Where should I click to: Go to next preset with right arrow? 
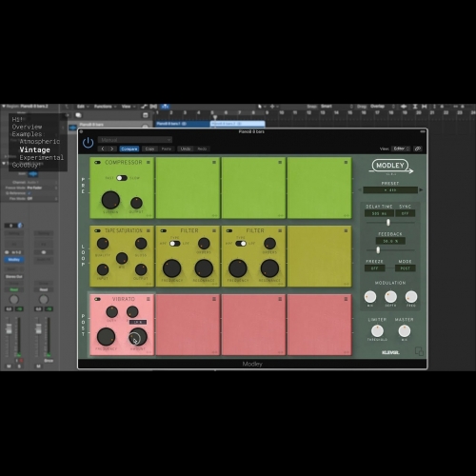pyautogui.click(x=421, y=189)
